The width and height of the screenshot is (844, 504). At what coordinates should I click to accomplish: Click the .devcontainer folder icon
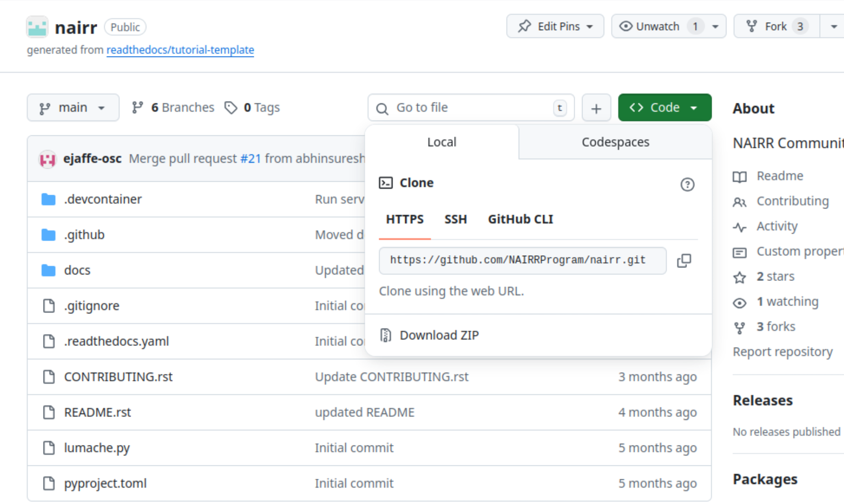[48, 199]
